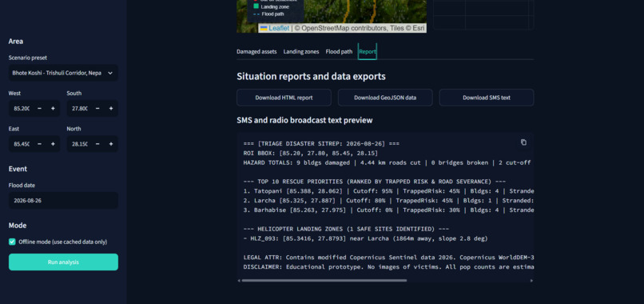Click the left scroll arrow of preview
Image resolution: width=644 pixels, height=304 pixels.
(239, 281)
